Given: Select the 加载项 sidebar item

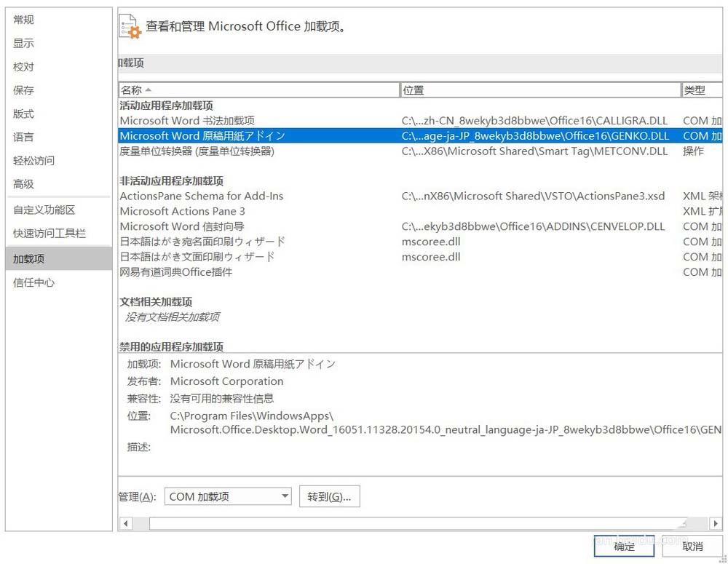Looking at the screenshot, I should (x=59, y=258).
